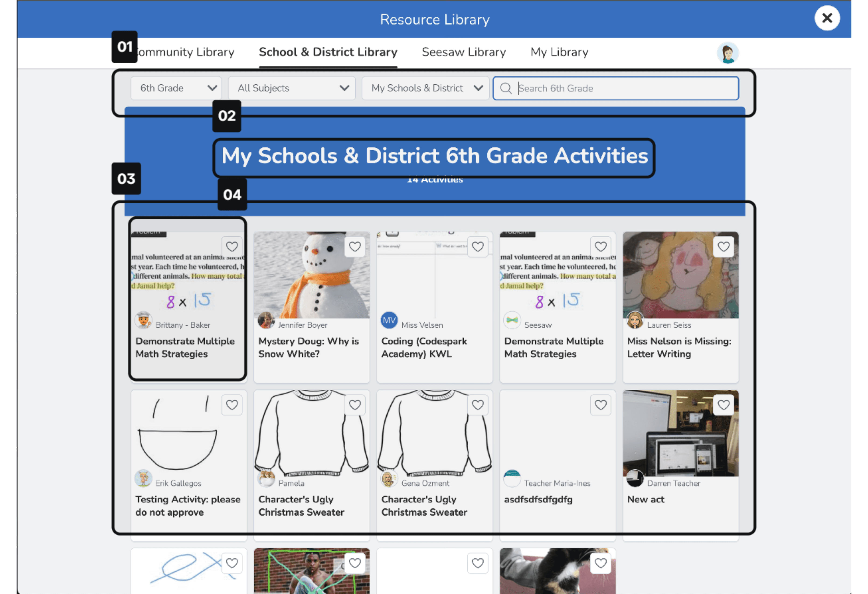Open the 6th Grade dropdown
The width and height of the screenshot is (868, 594).
click(x=176, y=88)
